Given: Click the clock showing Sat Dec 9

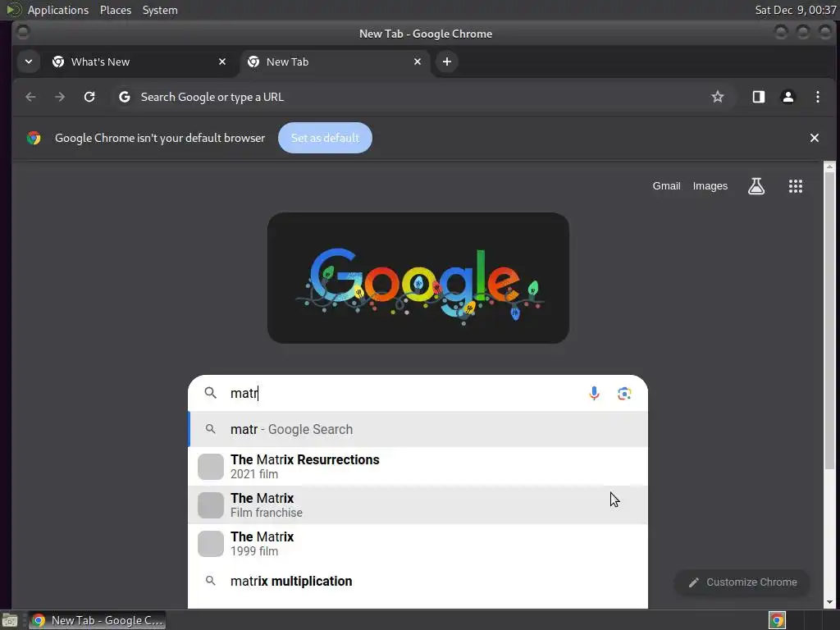Looking at the screenshot, I should 795,10.
